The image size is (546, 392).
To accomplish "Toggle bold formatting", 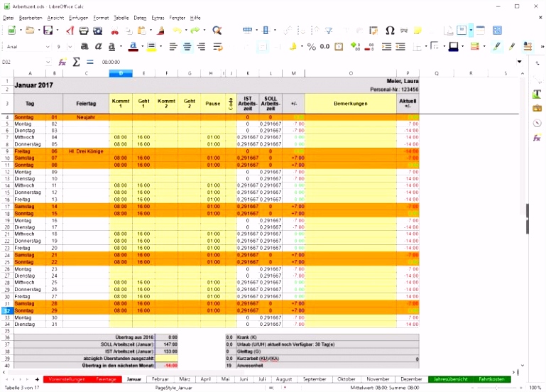I will pyautogui.click(x=84, y=47).
